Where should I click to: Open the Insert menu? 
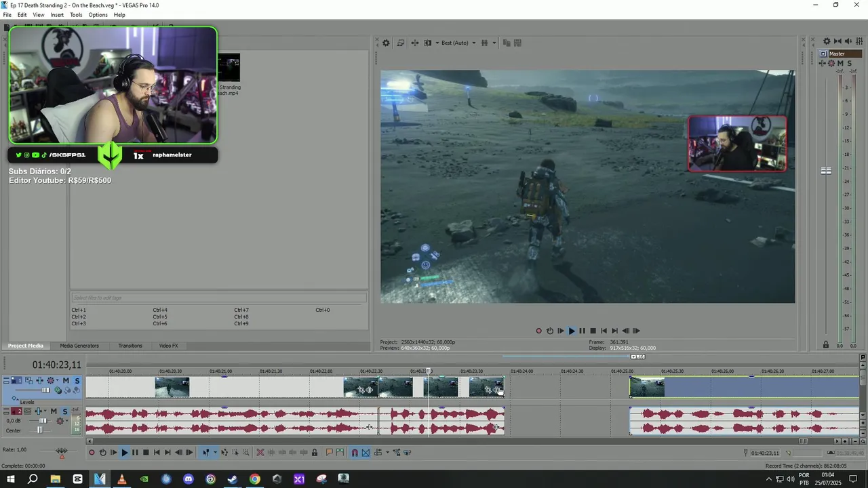coord(57,15)
